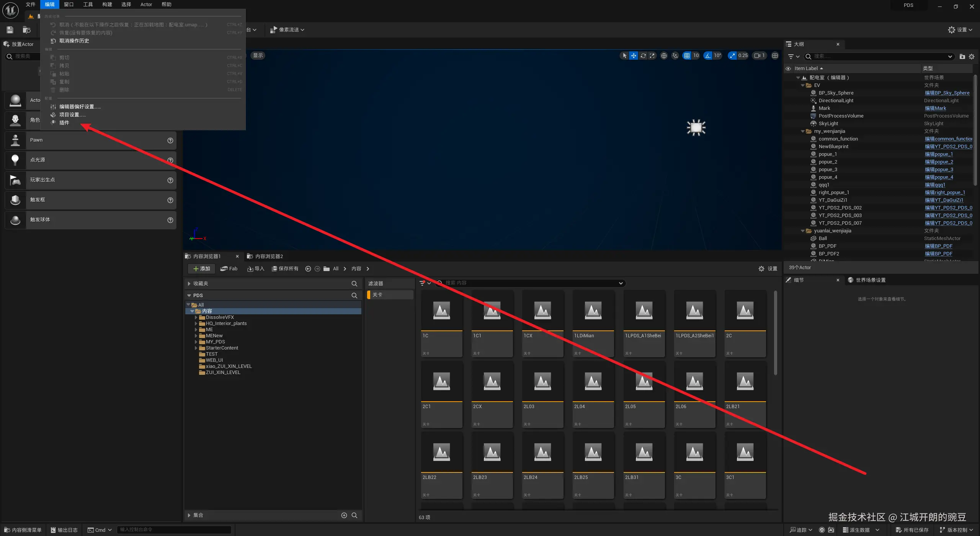Toggle rotation angle snapping
Screen dimensions: 980x536
(x=708, y=56)
